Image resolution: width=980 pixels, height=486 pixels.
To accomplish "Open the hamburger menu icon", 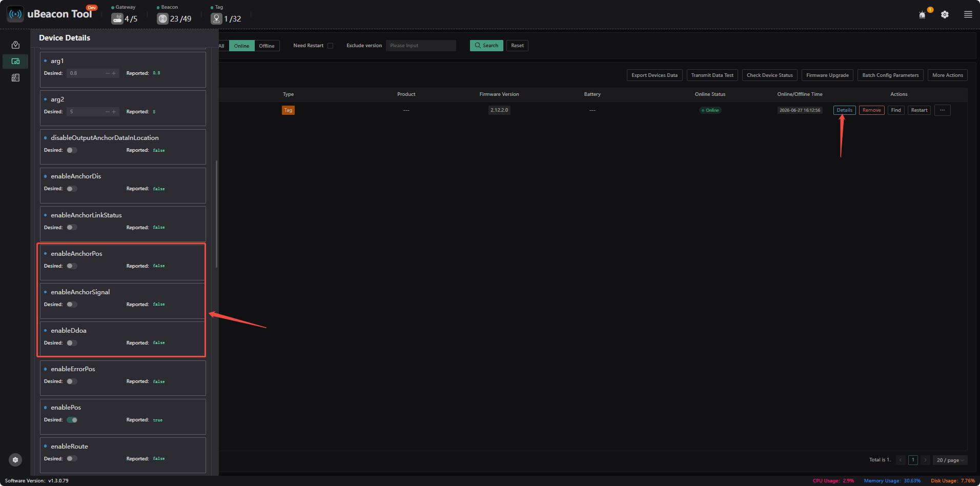I will tap(968, 15).
